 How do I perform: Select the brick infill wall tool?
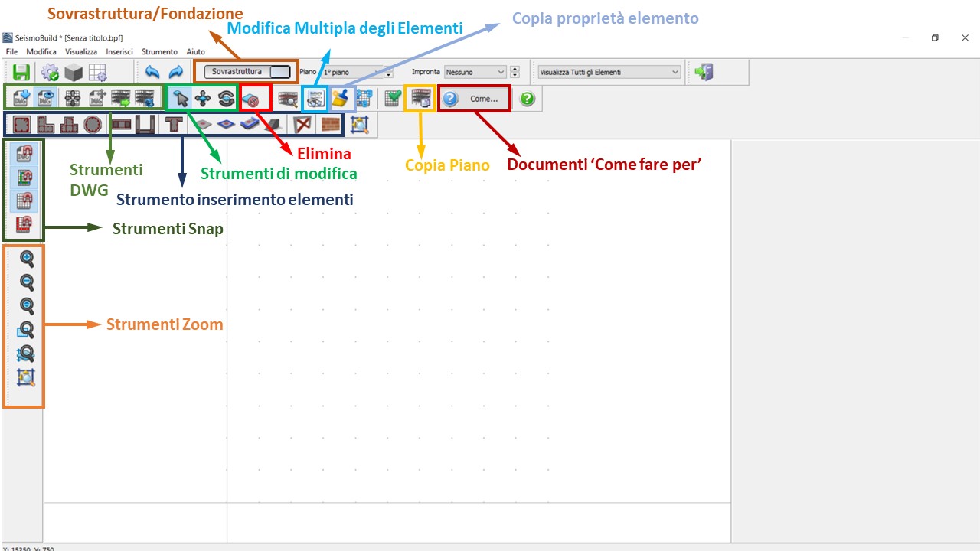330,124
